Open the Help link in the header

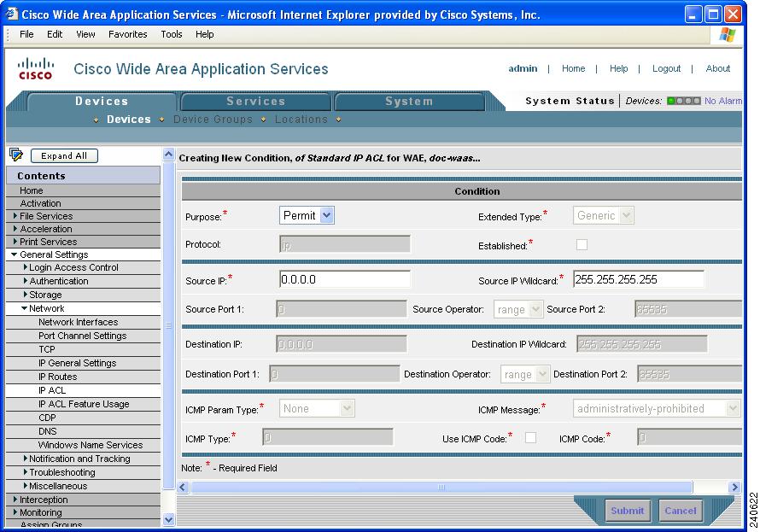pyautogui.click(x=618, y=69)
